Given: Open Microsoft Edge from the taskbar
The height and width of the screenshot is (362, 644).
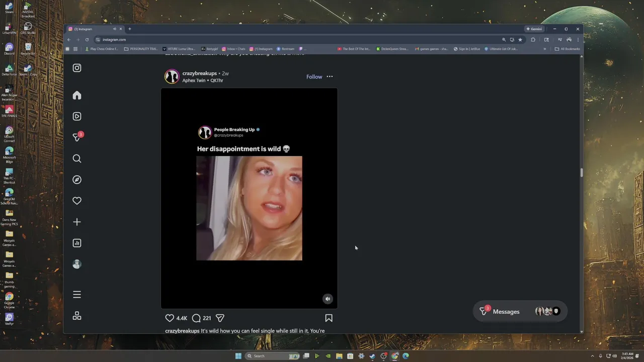Looking at the screenshot, I should pyautogui.click(x=406, y=356).
